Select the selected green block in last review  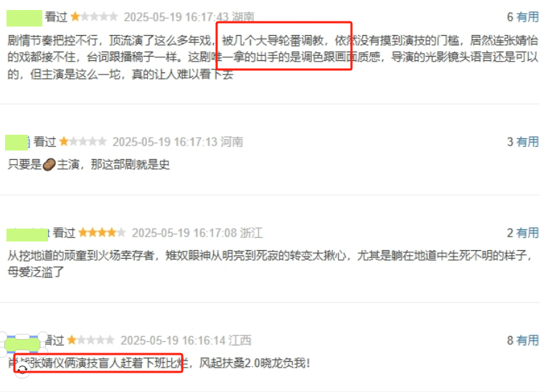(22, 344)
